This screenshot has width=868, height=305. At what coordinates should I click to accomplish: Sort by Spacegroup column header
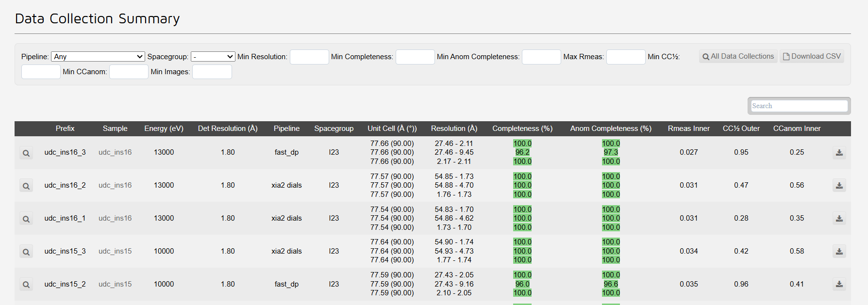point(334,128)
